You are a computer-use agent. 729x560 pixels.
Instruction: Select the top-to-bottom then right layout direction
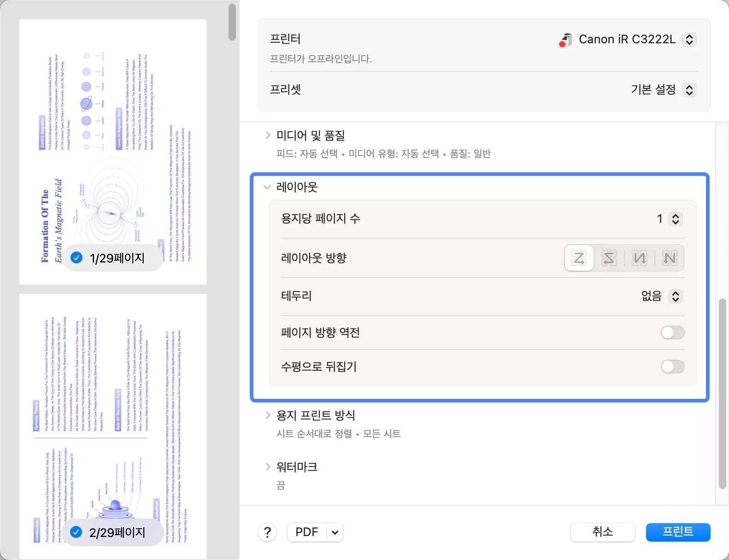(x=640, y=258)
